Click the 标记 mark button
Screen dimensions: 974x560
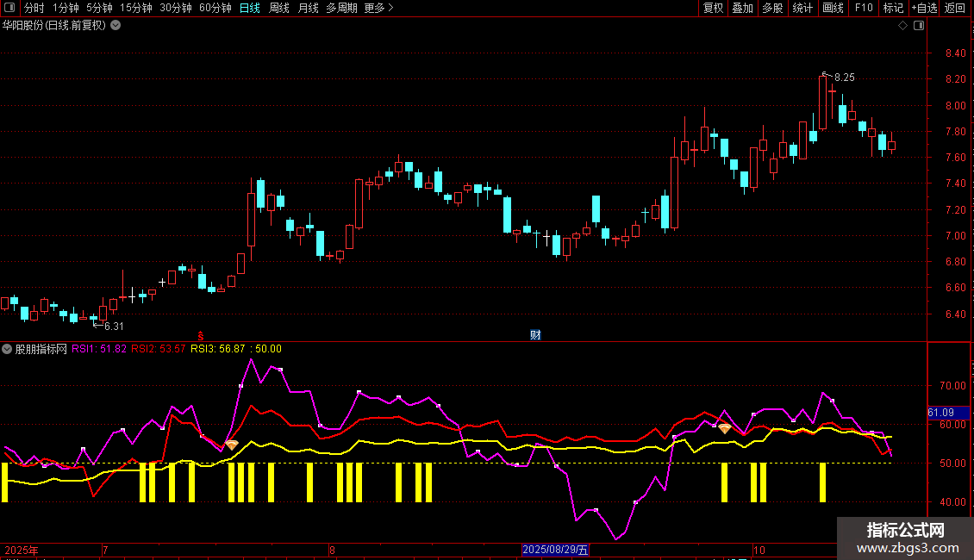(x=893, y=8)
